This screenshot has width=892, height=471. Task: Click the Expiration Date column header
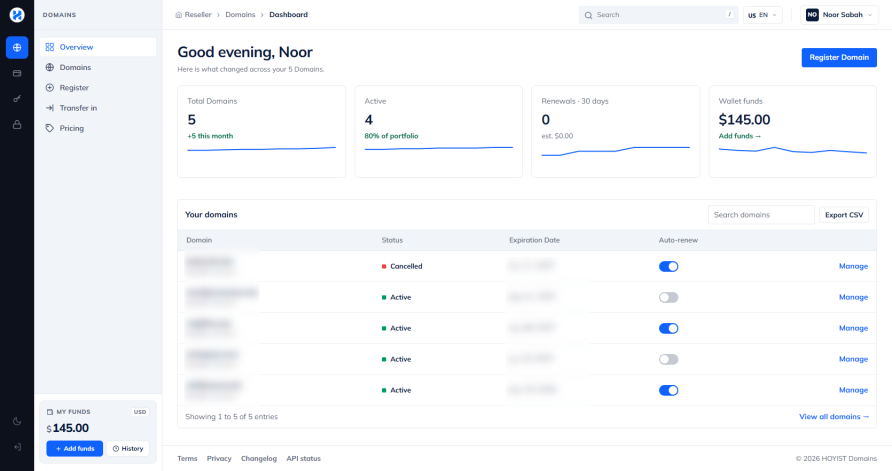pos(534,241)
